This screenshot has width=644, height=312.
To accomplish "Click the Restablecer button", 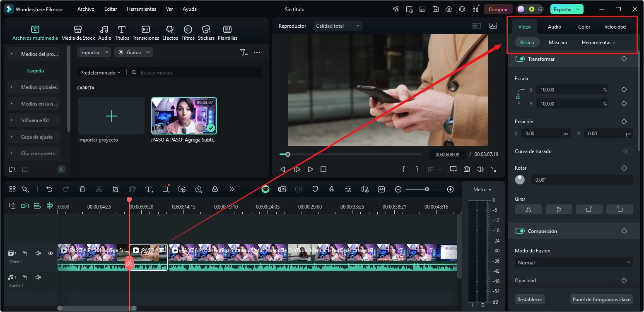I will click(x=530, y=300).
